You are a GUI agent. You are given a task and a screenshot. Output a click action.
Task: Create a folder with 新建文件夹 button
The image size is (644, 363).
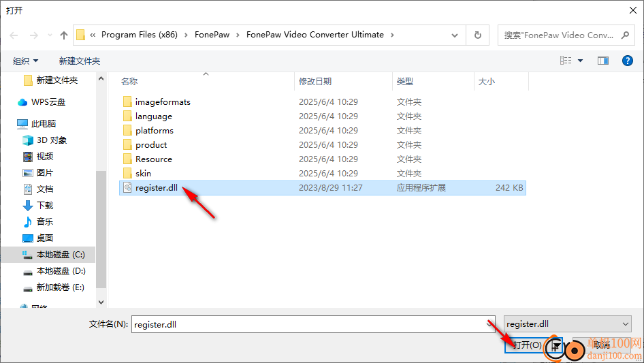[x=79, y=61]
